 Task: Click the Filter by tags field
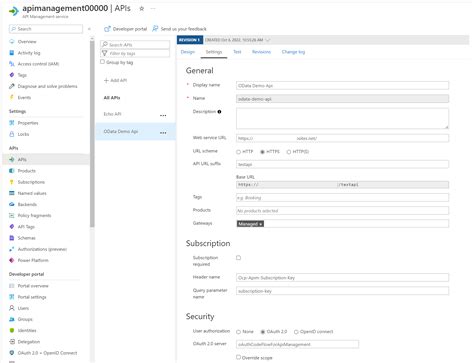(135, 53)
